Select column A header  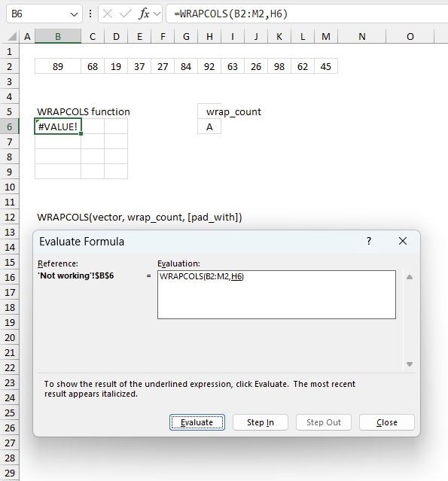click(x=27, y=36)
